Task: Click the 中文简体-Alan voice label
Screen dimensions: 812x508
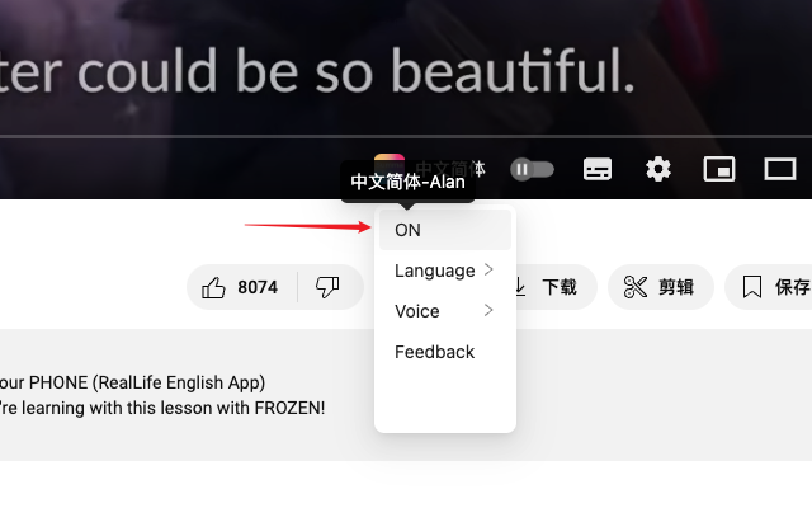Action: tap(409, 181)
